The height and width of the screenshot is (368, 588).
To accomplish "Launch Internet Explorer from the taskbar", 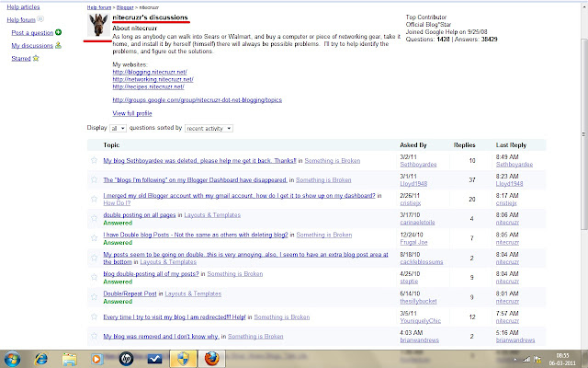I will pos(40,359).
